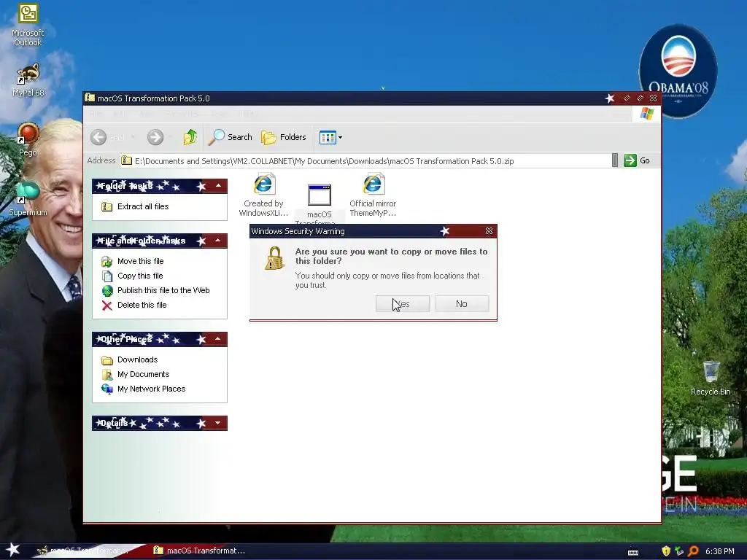Click the Copy this file icon

coord(107,276)
